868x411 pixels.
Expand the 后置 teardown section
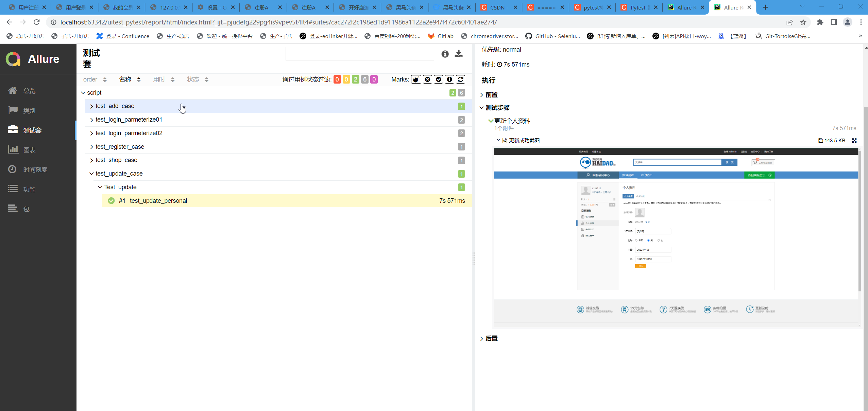point(491,338)
